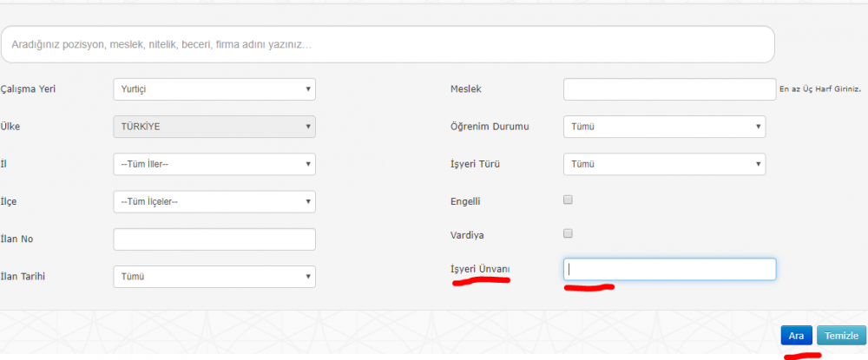This screenshot has height=360, width=868.
Task: Open the İşyeri Türü dropdown
Action: tap(664, 164)
